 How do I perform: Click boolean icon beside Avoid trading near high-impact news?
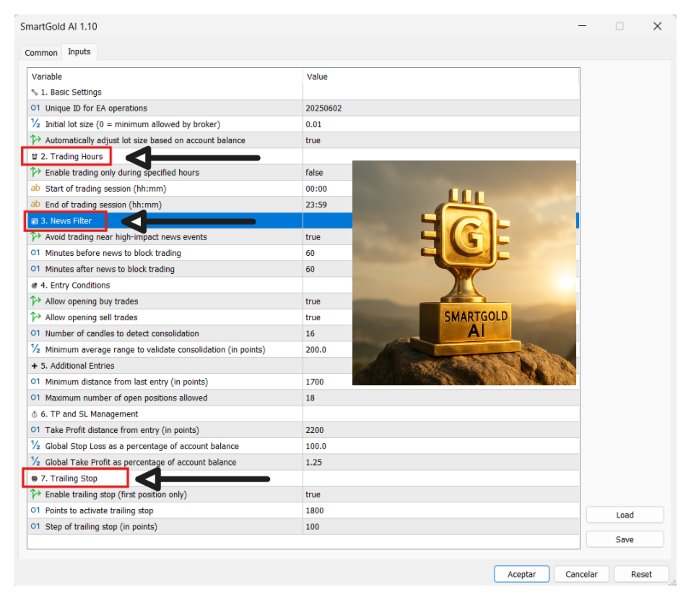coord(35,237)
